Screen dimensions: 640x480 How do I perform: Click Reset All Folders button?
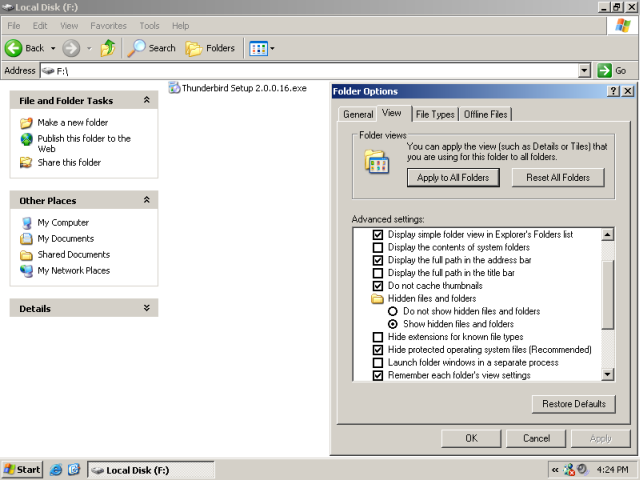[558, 178]
